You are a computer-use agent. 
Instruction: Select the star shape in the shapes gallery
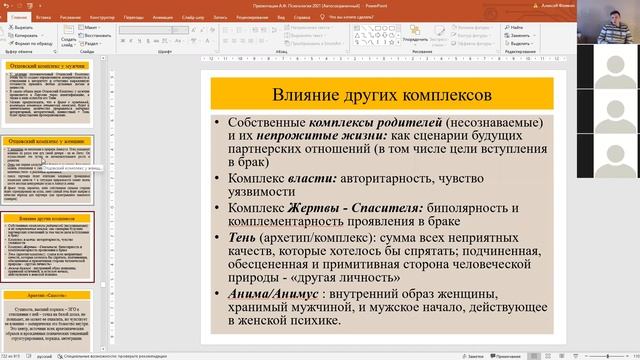point(392,42)
